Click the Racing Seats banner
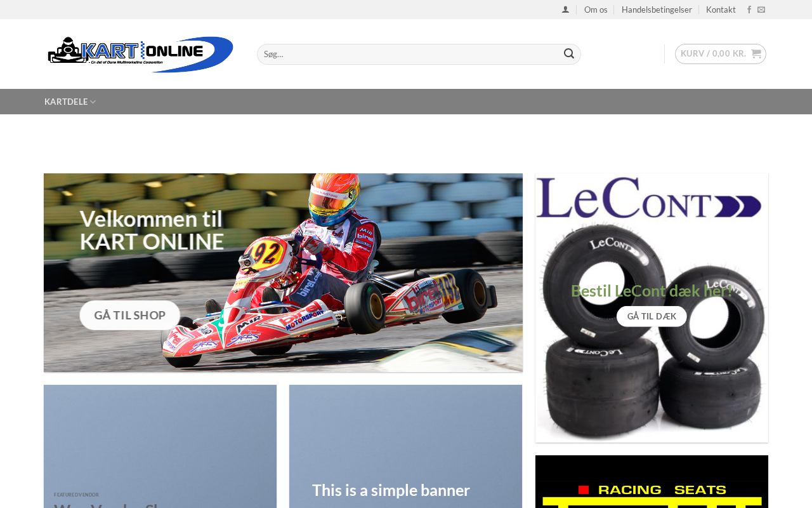This screenshot has width=812, height=508. [x=652, y=481]
